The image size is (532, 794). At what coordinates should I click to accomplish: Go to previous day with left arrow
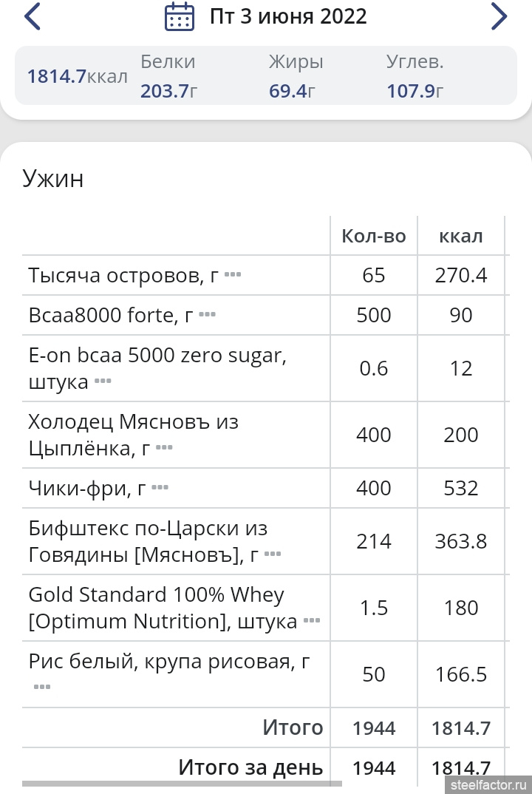click(33, 16)
